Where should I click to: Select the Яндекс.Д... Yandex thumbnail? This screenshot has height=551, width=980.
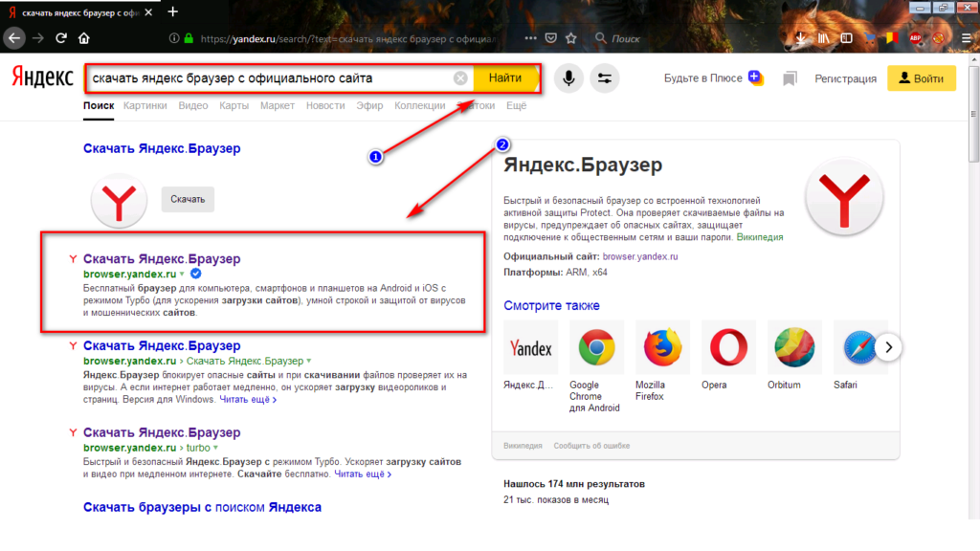[530, 347]
